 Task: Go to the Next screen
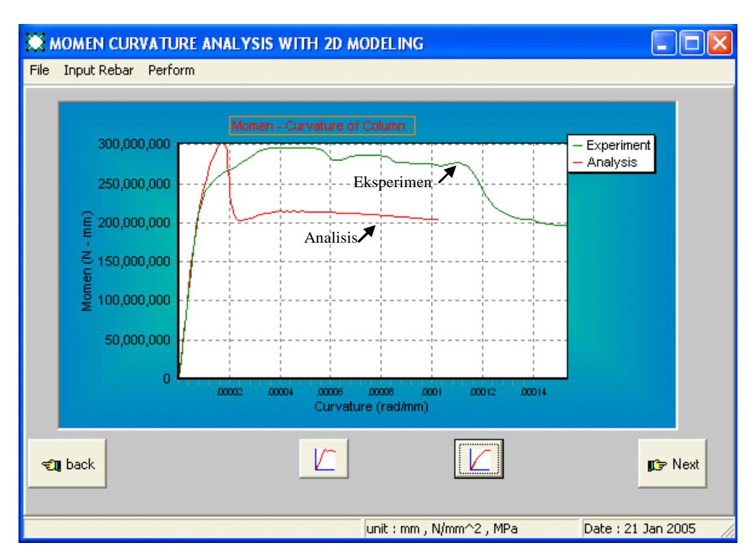tap(672, 463)
